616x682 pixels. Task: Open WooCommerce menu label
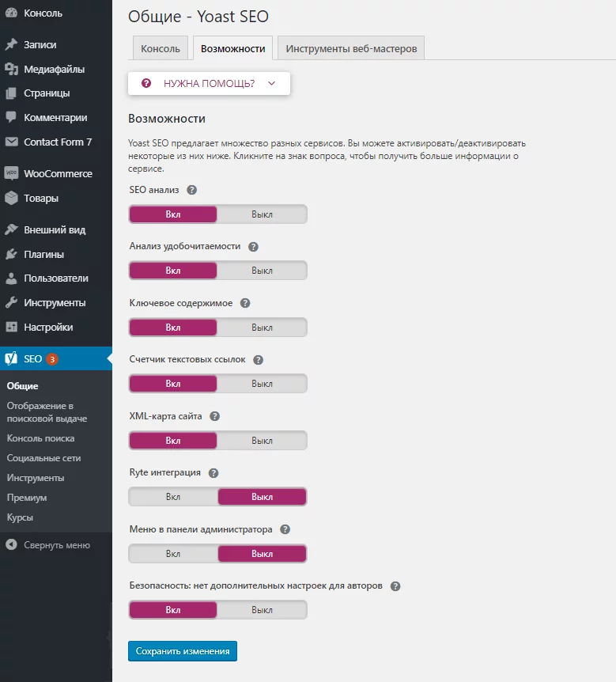pyautogui.click(x=58, y=173)
